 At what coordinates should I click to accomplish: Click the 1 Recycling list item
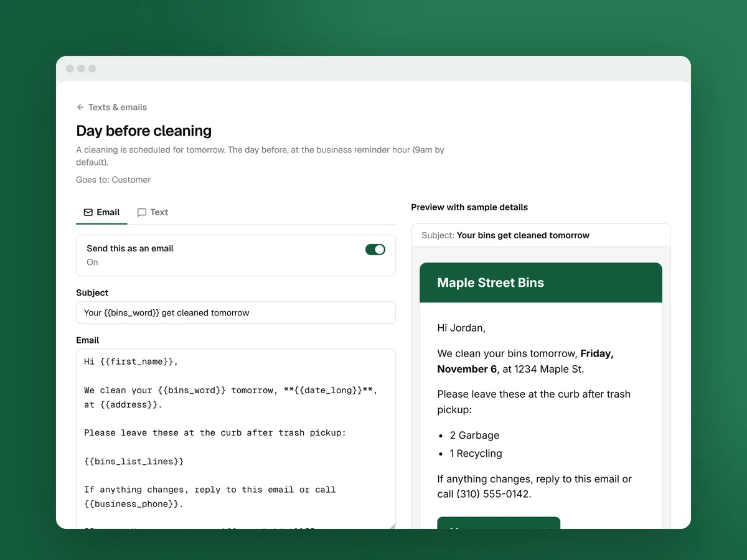click(x=476, y=454)
